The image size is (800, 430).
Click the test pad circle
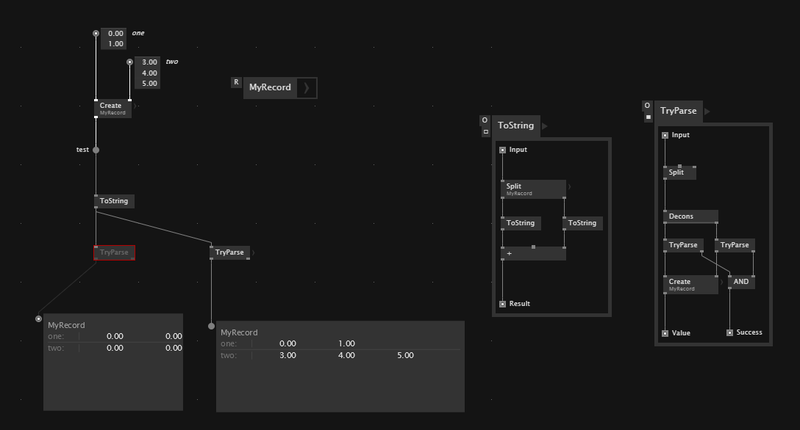96,150
